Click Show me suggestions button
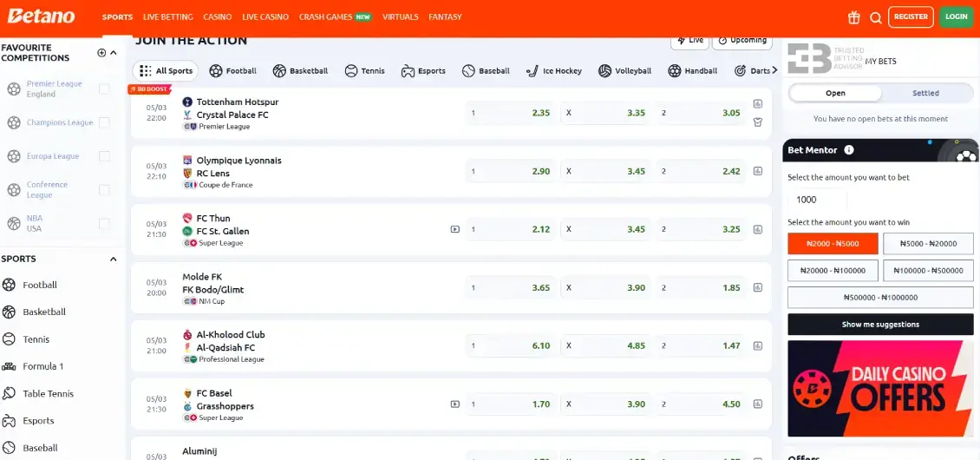This screenshot has height=460, width=980. point(880,325)
